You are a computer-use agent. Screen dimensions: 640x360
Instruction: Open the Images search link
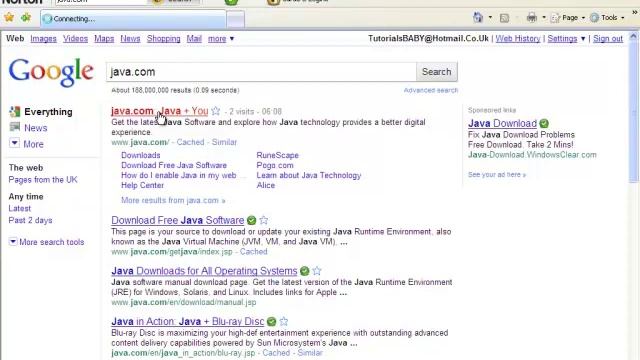(x=43, y=38)
